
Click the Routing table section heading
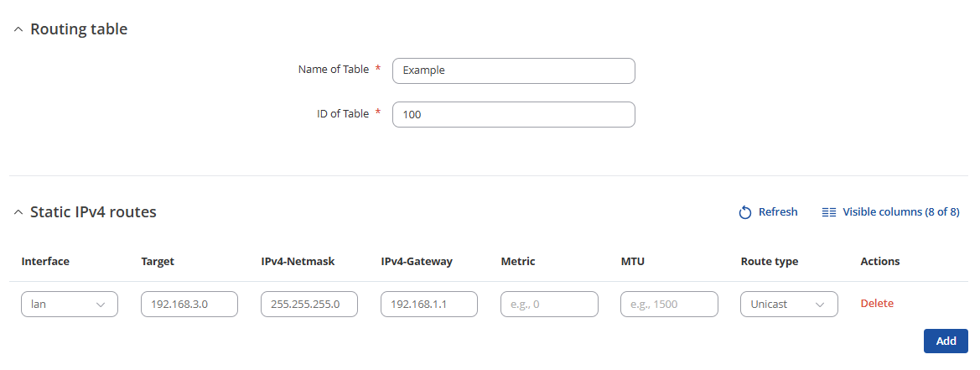pyautogui.click(x=79, y=29)
